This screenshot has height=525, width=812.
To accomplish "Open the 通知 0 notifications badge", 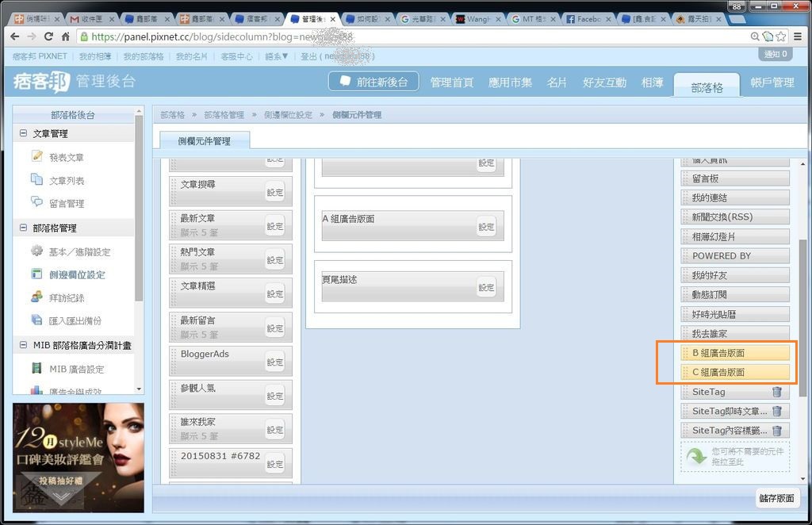I will tap(776, 54).
